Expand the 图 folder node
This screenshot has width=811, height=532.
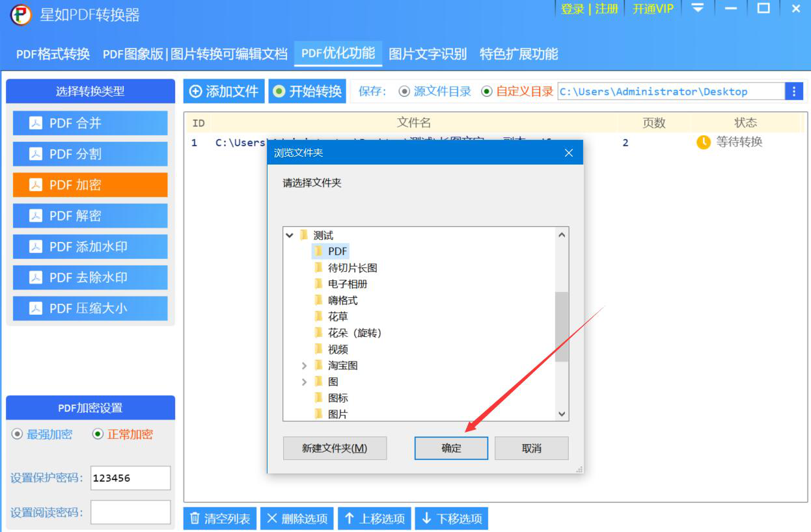(304, 382)
